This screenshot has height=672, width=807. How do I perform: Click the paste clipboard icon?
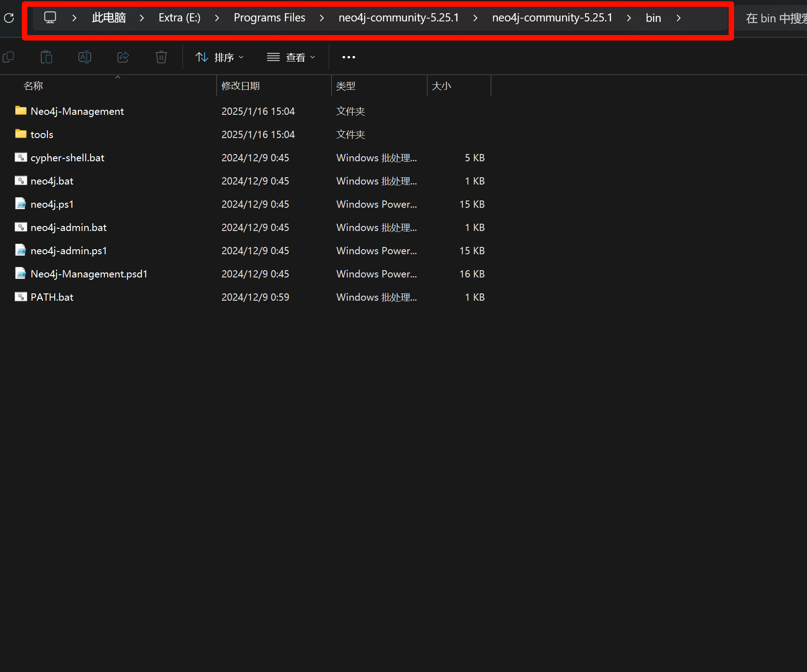[46, 57]
